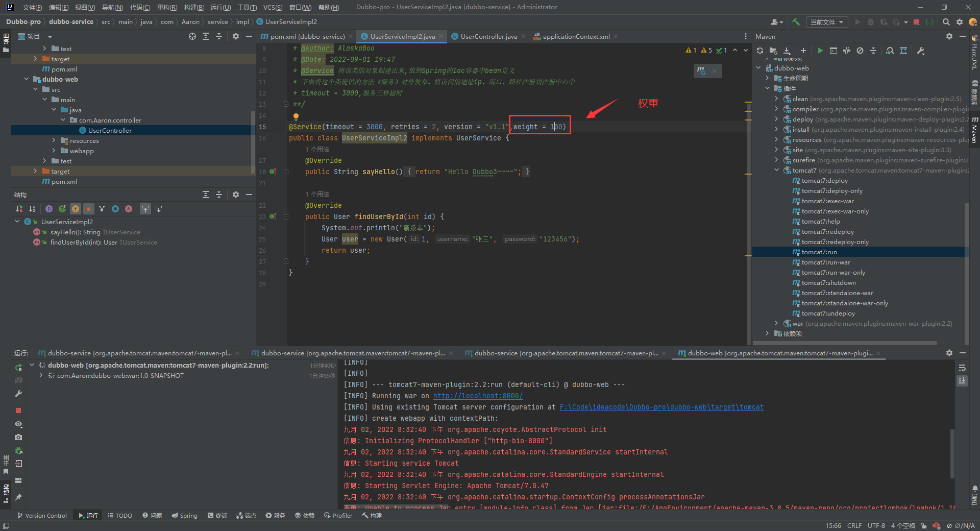This screenshot has height=531, width=980.
Task: Open the Spring tool window
Action: tap(184, 516)
